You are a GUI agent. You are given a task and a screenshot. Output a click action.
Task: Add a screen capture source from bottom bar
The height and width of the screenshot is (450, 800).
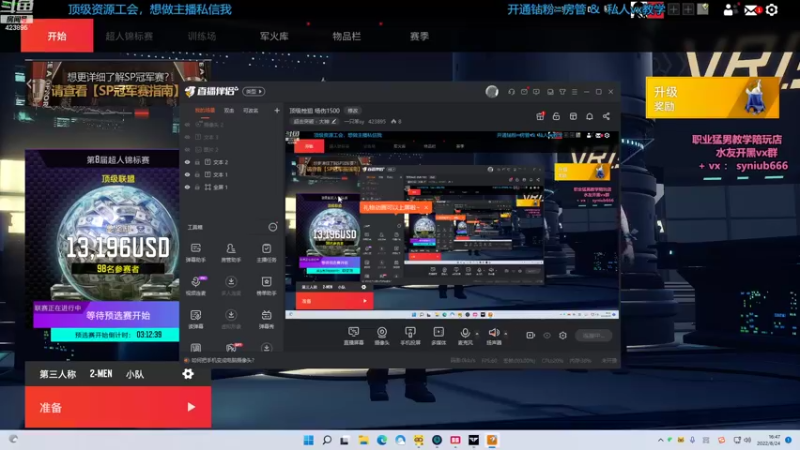353,336
